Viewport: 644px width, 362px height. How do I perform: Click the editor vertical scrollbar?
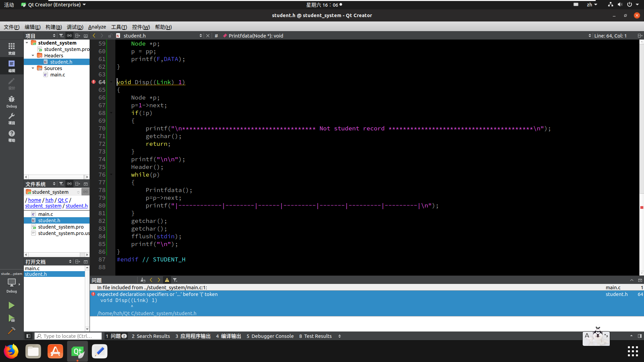pyautogui.click(x=641, y=158)
